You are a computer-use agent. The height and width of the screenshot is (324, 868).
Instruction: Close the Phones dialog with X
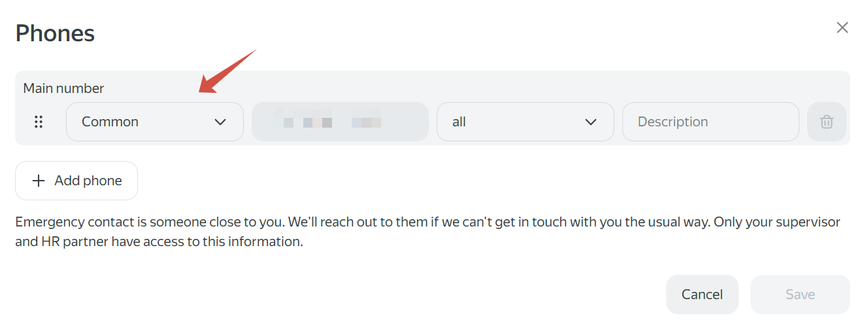click(x=843, y=27)
